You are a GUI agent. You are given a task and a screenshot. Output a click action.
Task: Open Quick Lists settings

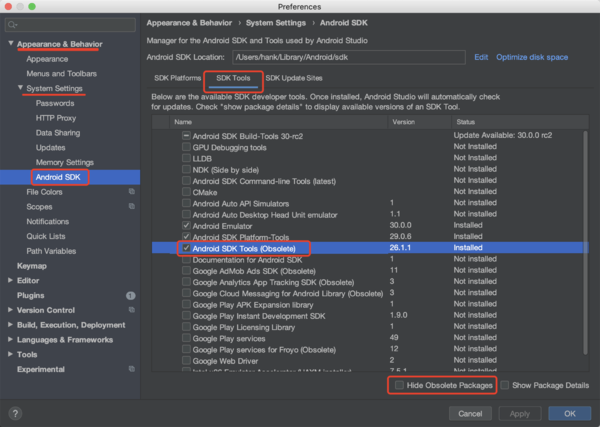[46, 236]
